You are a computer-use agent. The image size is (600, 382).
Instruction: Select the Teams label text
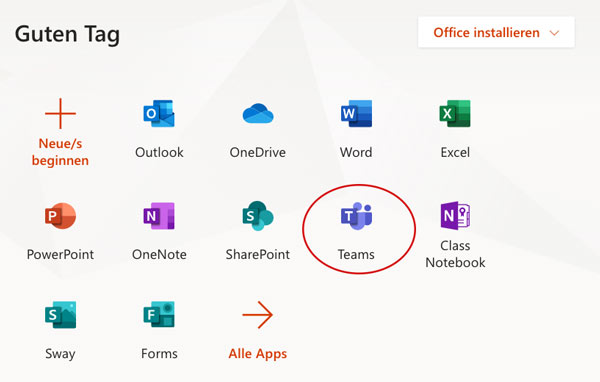(x=356, y=255)
